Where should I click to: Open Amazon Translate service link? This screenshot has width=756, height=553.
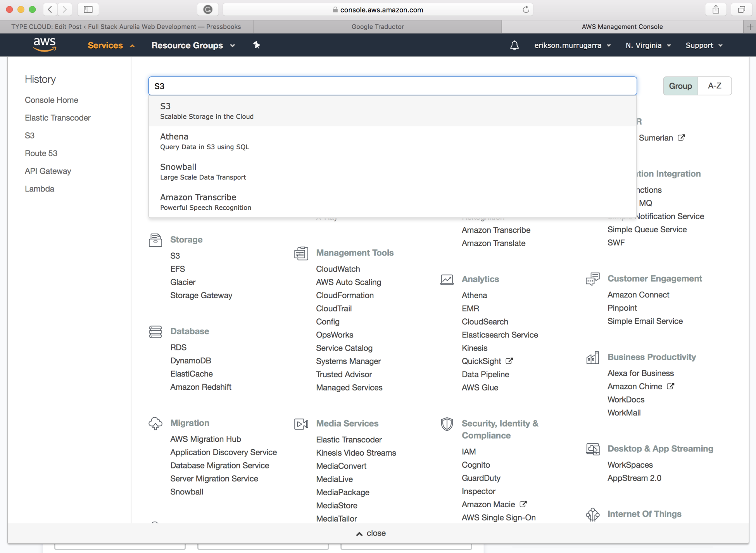(x=494, y=243)
